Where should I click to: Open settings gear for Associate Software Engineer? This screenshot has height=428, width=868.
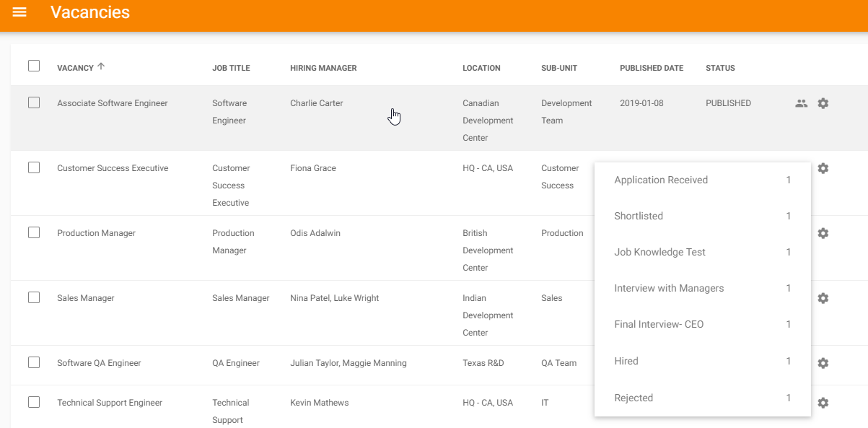pyautogui.click(x=823, y=102)
